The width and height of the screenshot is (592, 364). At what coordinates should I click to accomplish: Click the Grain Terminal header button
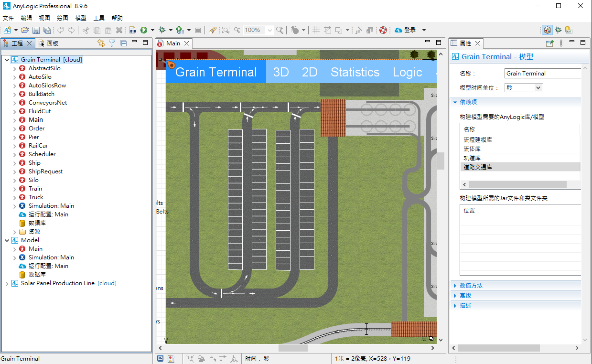pos(216,72)
